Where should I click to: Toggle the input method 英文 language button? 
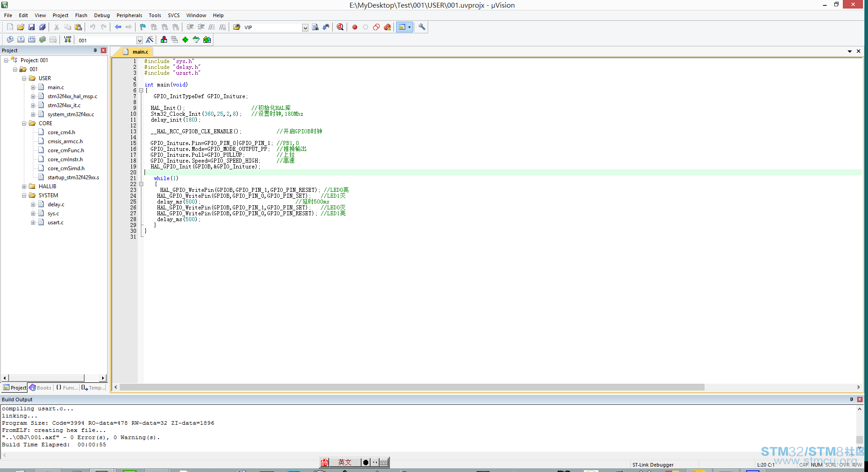pyautogui.click(x=345, y=463)
